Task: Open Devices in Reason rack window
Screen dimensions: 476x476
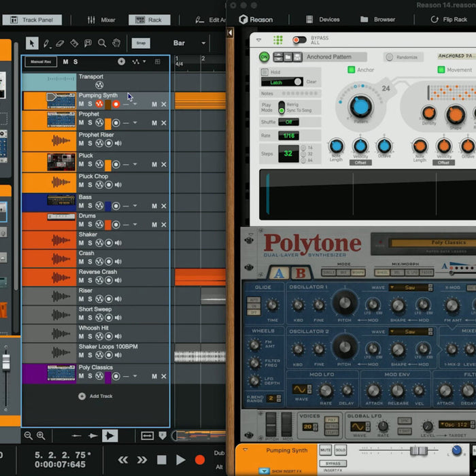Action: (323, 20)
